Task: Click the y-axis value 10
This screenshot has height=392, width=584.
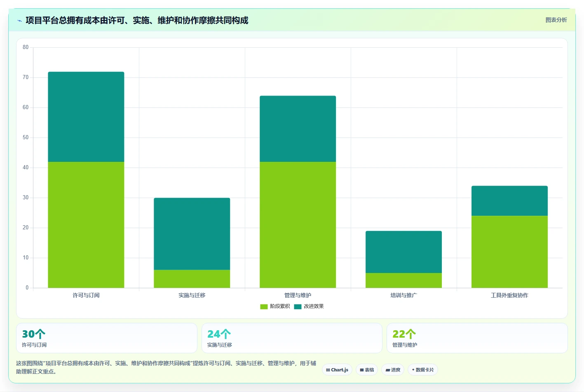Action: click(x=26, y=258)
